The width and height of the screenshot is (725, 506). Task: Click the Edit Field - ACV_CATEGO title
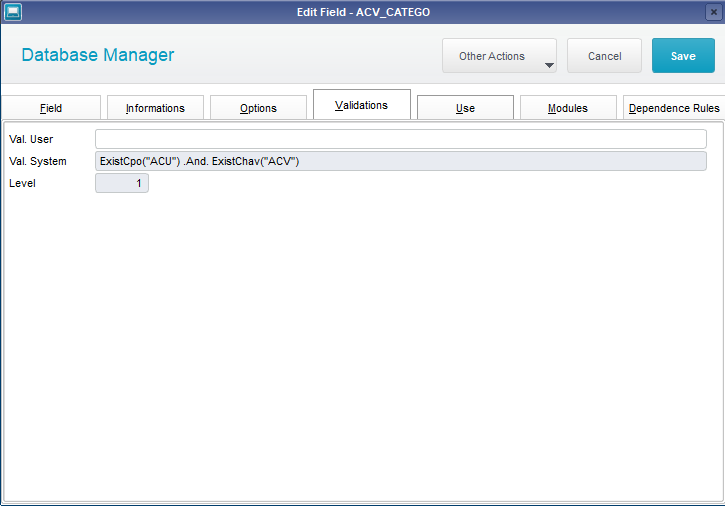click(363, 12)
